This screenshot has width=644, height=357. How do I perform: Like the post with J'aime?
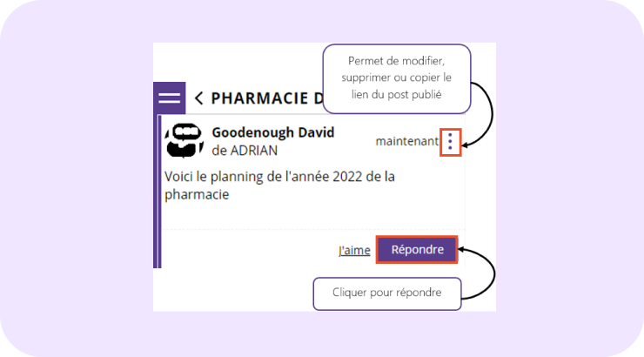[x=353, y=251]
